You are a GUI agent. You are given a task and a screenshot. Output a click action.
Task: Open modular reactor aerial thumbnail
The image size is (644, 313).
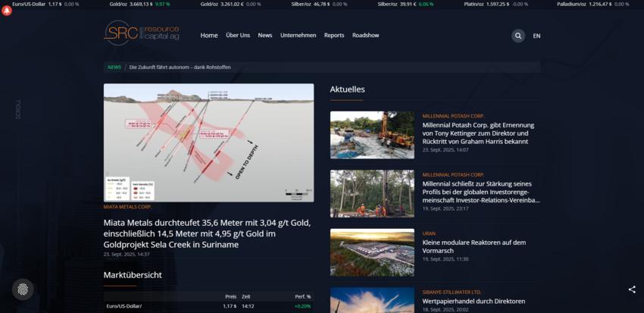coord(372,252)
